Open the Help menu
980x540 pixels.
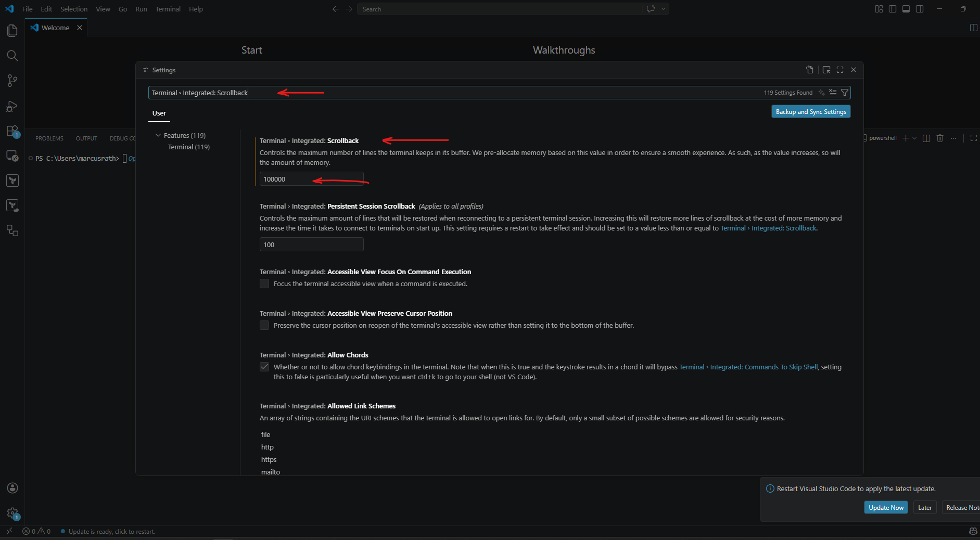click(196, 9)
